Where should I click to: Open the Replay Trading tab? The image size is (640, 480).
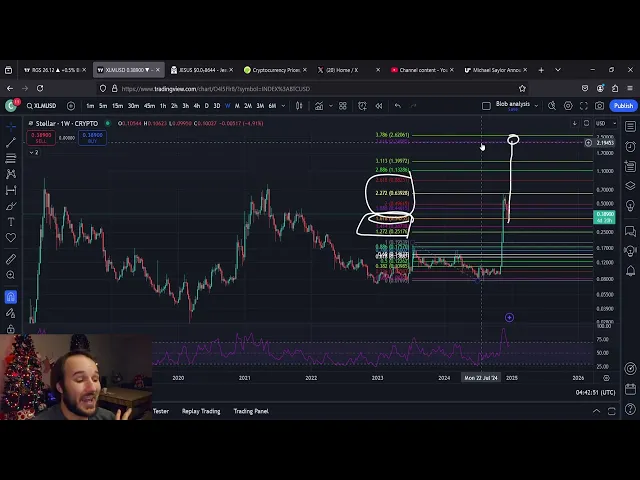click(201, 411)
